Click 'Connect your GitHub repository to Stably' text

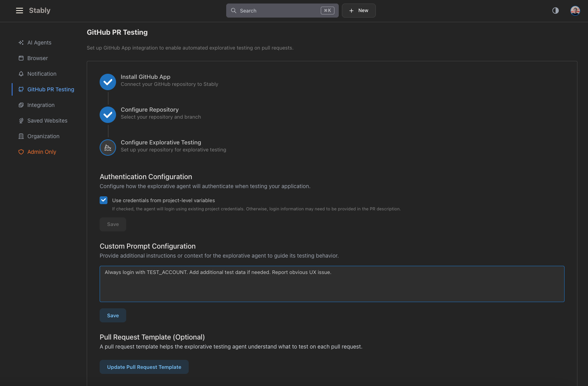170,84
